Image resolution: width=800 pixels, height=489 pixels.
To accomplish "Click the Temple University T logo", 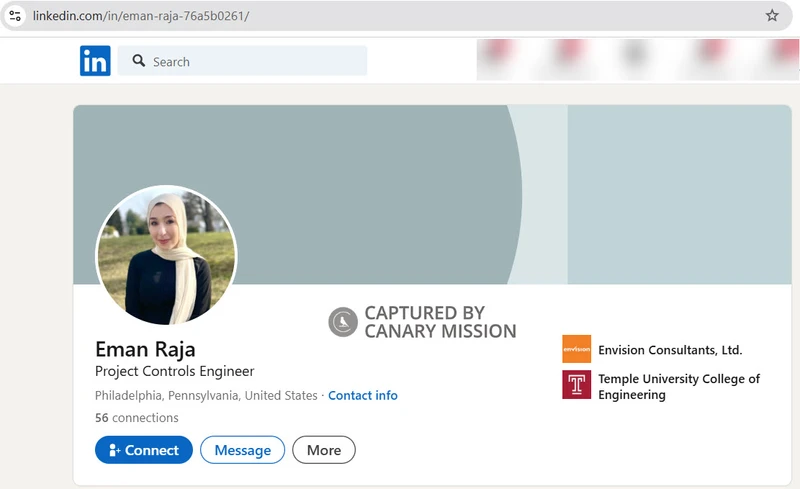I will click(577, 384).
